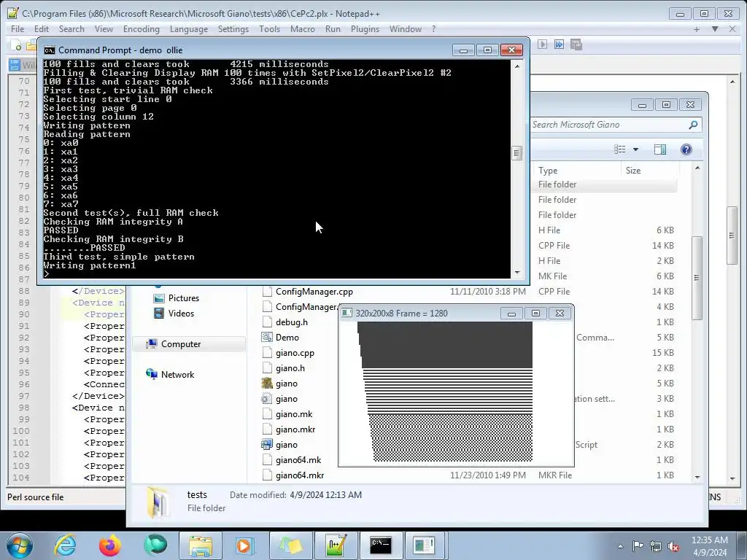The height and width of the screenshot is (560, 747).
Task: Switch to Notepad++ taskbar button
Action: click(336, 545)
